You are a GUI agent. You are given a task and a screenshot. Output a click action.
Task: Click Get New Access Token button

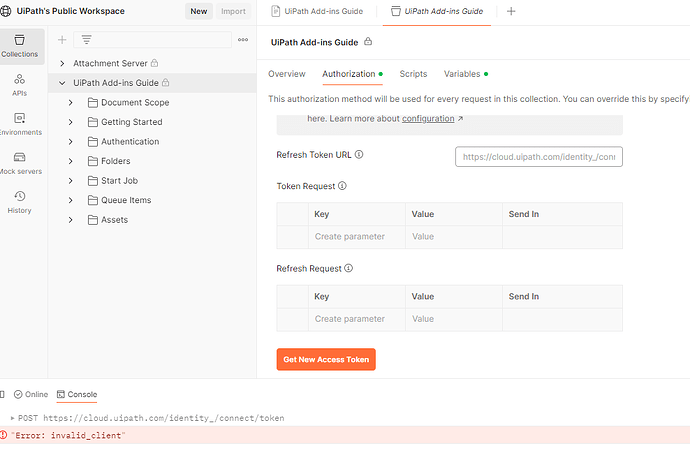[326, 359]
